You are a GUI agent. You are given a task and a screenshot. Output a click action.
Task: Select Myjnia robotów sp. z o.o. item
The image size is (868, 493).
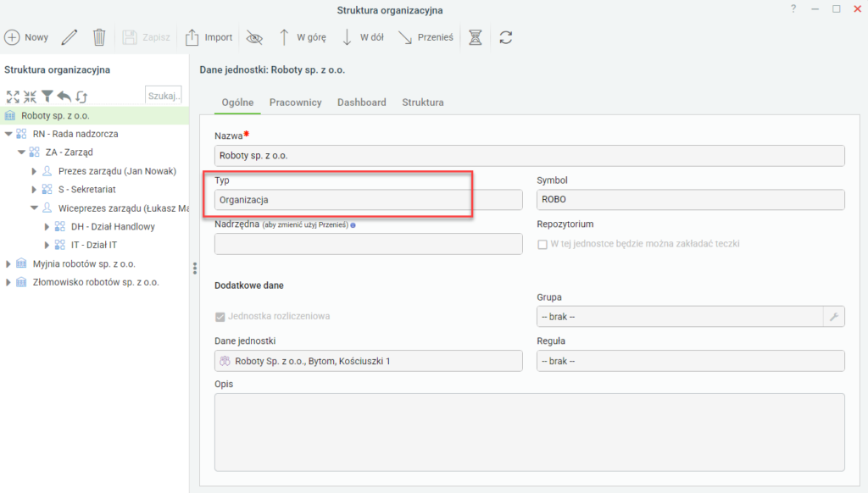click(x=84, y=264)
